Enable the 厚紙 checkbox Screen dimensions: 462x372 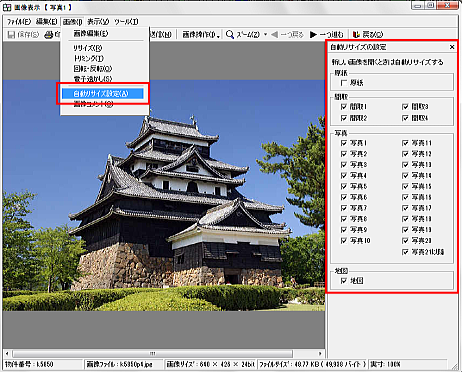[344, 83]
